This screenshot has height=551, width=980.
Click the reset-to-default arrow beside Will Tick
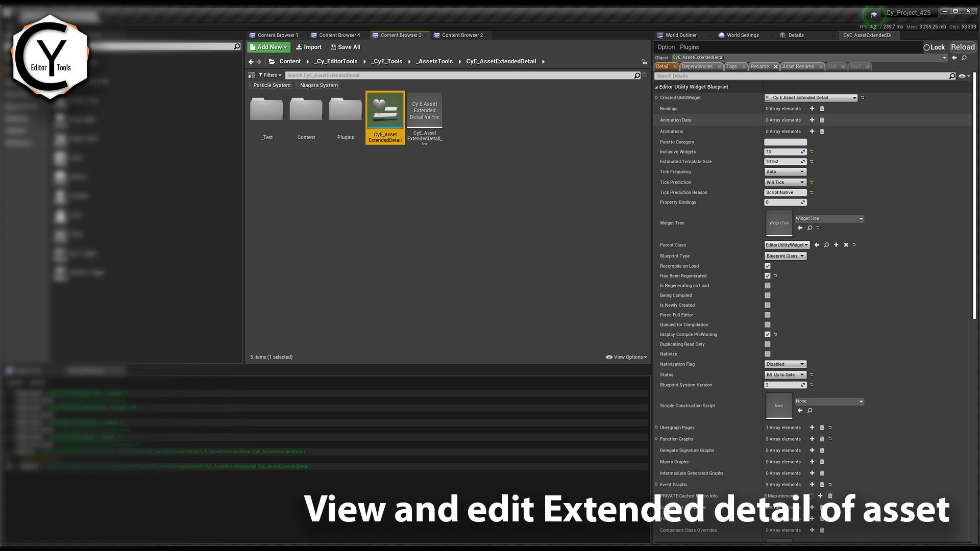click(812, 182)
